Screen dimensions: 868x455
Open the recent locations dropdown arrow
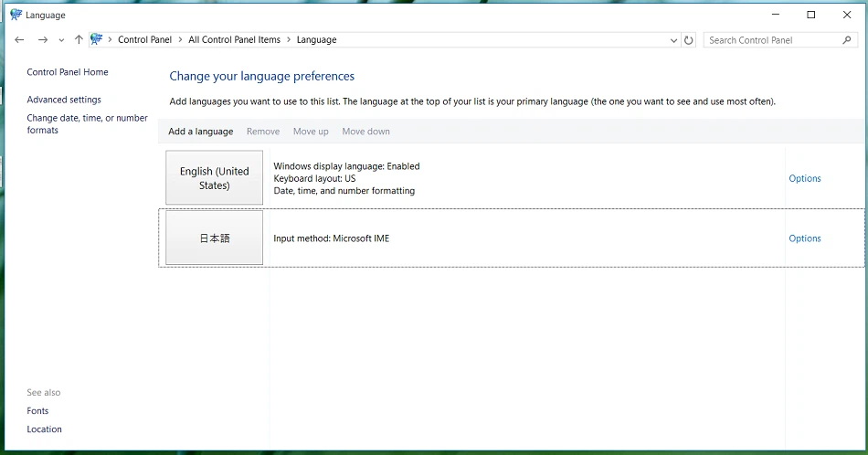point(61,40)
